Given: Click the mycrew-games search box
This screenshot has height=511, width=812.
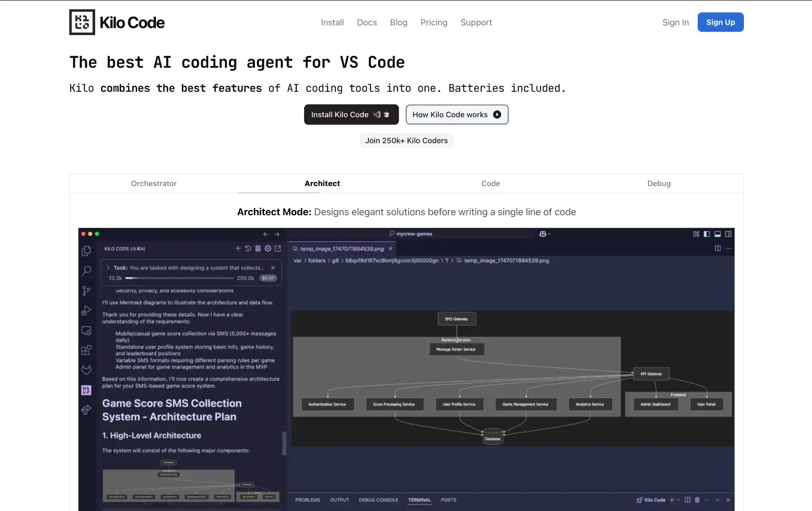Looking at the screenshot, I should click(410, 234).
